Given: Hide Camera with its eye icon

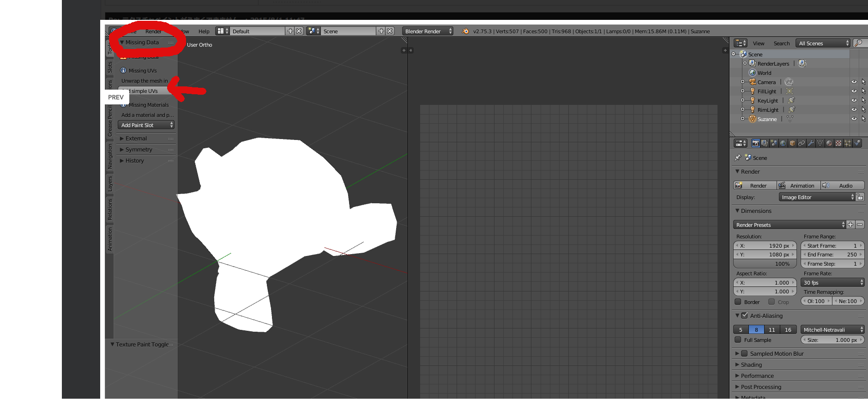Looking at the screenshot, I should point(854,82).
